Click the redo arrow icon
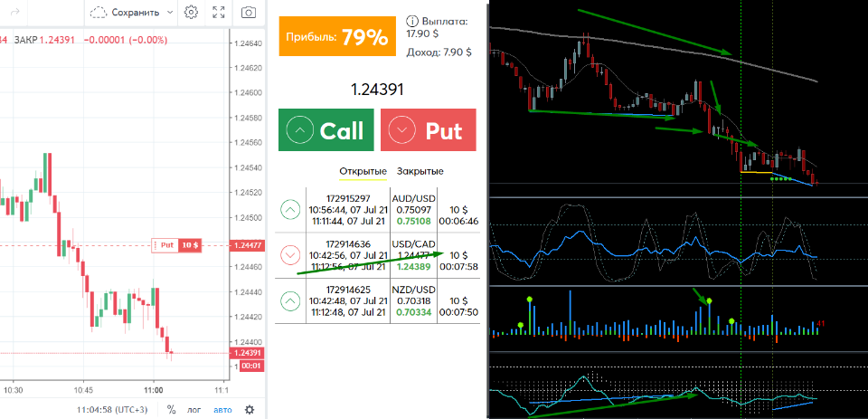 coord(16,12)
